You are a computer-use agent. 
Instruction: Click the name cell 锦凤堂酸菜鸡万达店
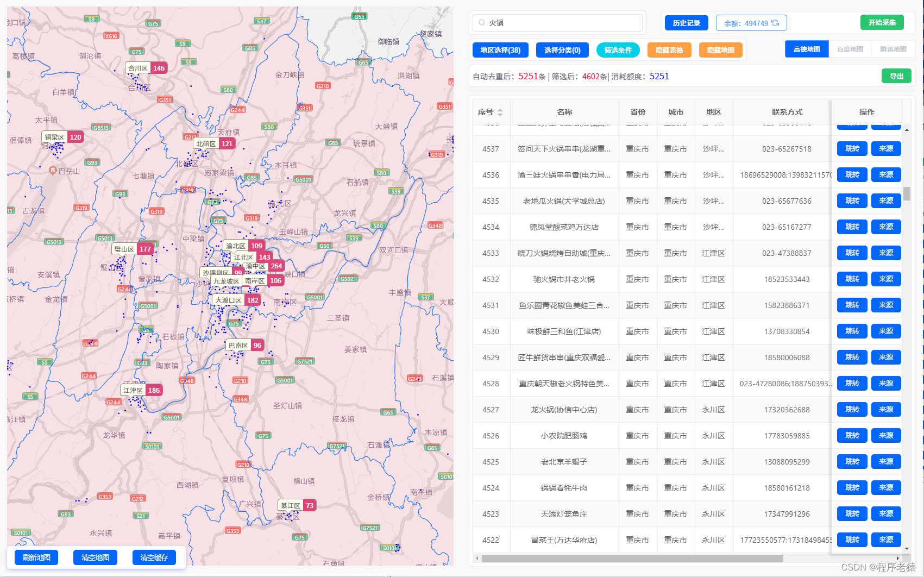[564, 227]
